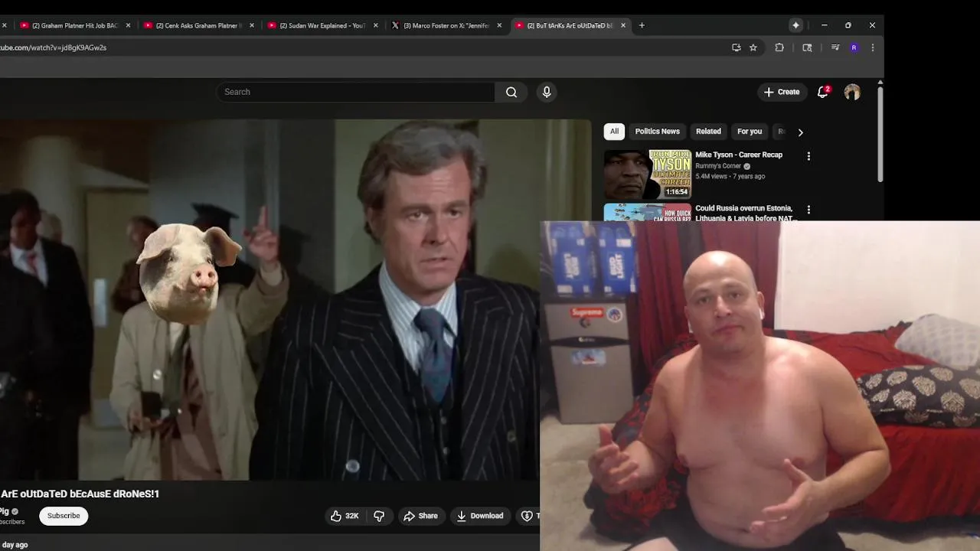Download the video
980x551 pixels.
pyautogui.click(x=480, y=516)
